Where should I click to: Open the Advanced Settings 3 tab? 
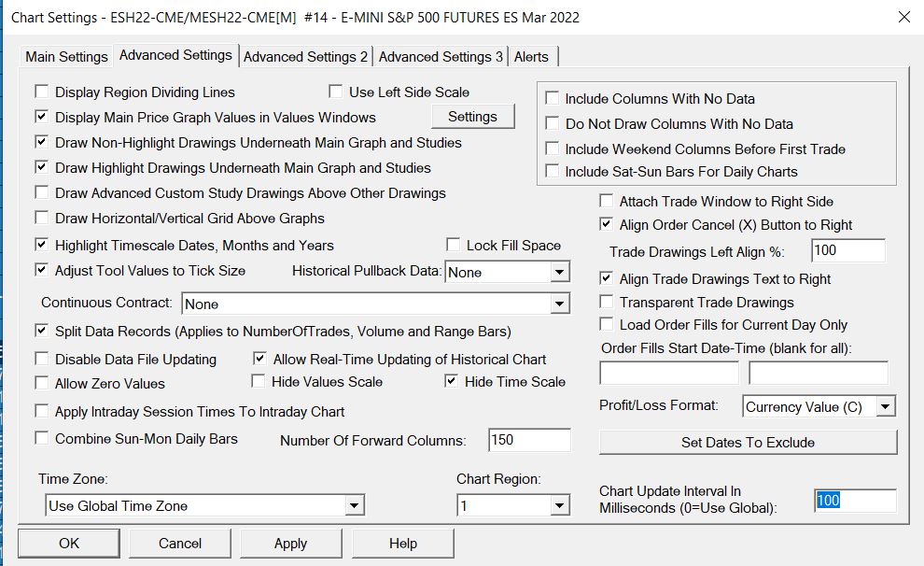(441, 57)
